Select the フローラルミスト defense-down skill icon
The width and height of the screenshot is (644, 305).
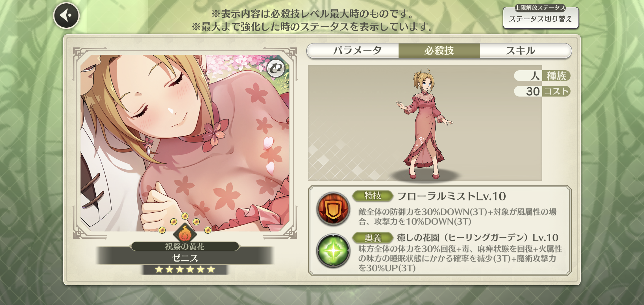pos(333,209)
